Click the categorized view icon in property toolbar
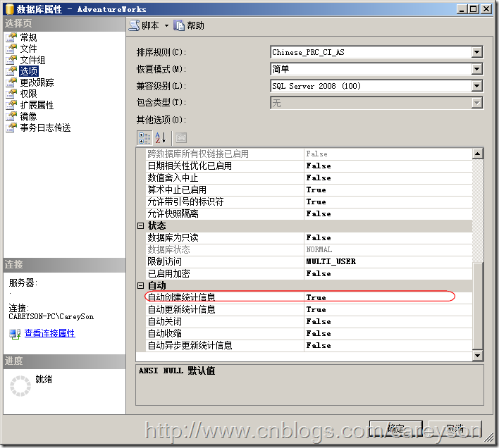This screenshot has height=448, width=499. point(144,138)
